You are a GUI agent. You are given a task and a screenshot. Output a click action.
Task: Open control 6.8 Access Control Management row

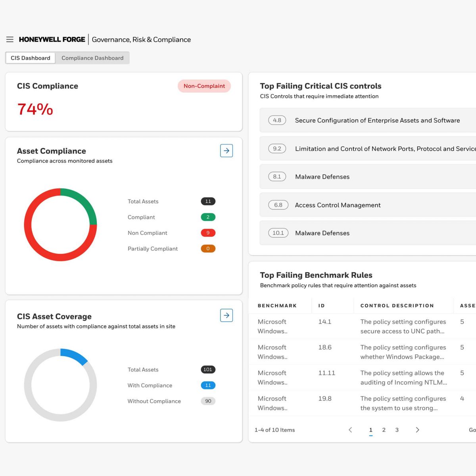(368, 205)
